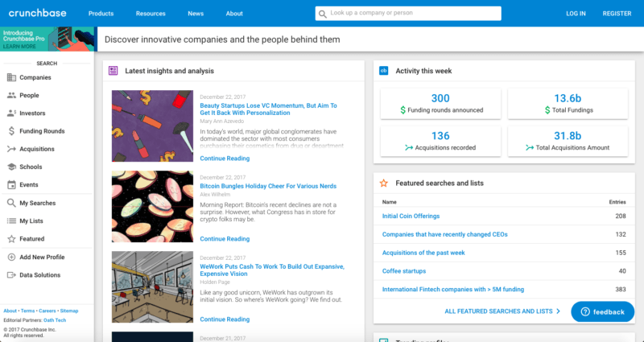Click the company or person search field
The width and height of the screenshot is (644, 342).
coord(414,14)
